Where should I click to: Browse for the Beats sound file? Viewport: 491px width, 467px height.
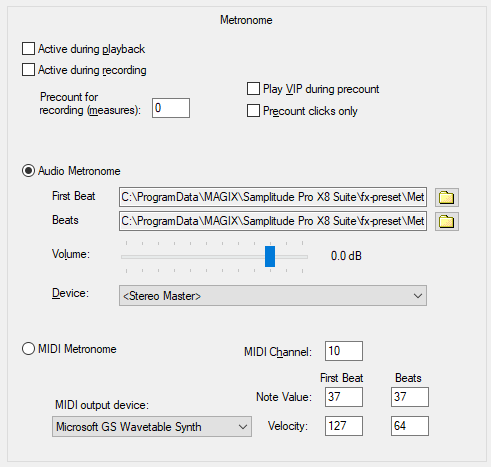click(447, 221)
